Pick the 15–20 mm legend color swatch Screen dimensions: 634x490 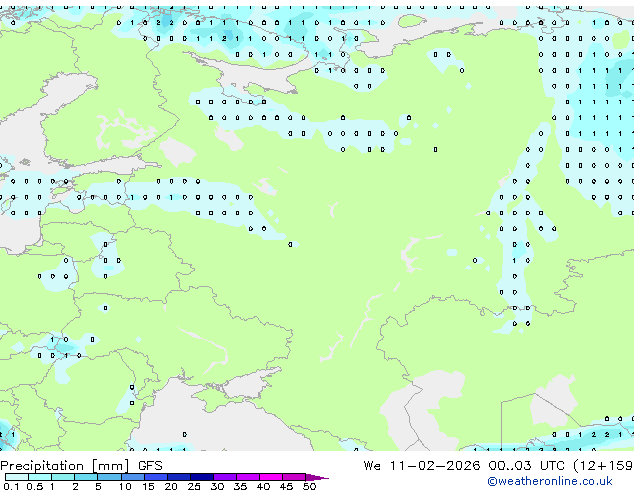click(155, 477)
